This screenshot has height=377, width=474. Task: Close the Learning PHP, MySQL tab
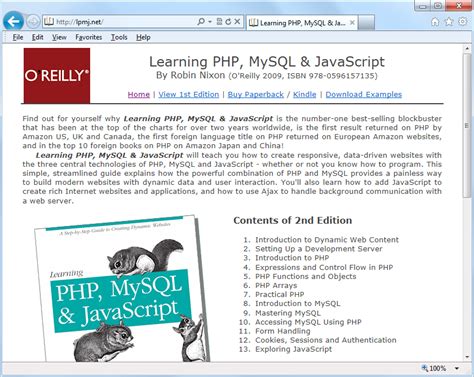tap(352, 23)
